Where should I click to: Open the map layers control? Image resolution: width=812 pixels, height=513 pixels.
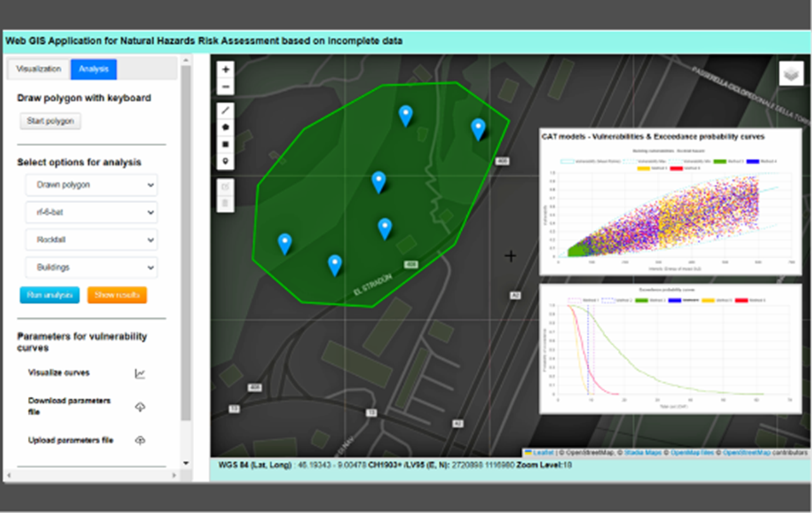click(791, 74)
